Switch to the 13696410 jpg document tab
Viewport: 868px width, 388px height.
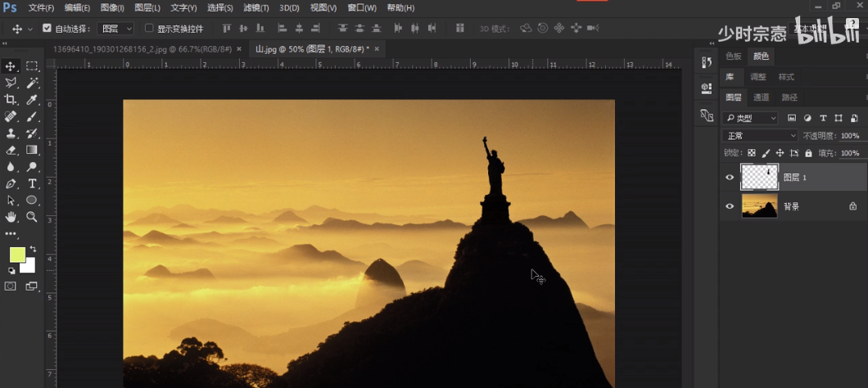pos(142,49)
